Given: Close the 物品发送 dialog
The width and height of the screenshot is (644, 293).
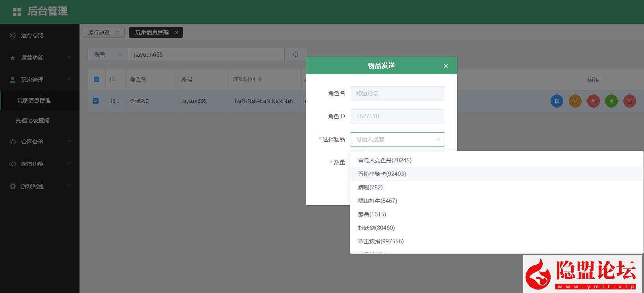Looking at the screenshot, I should [446, 66].
